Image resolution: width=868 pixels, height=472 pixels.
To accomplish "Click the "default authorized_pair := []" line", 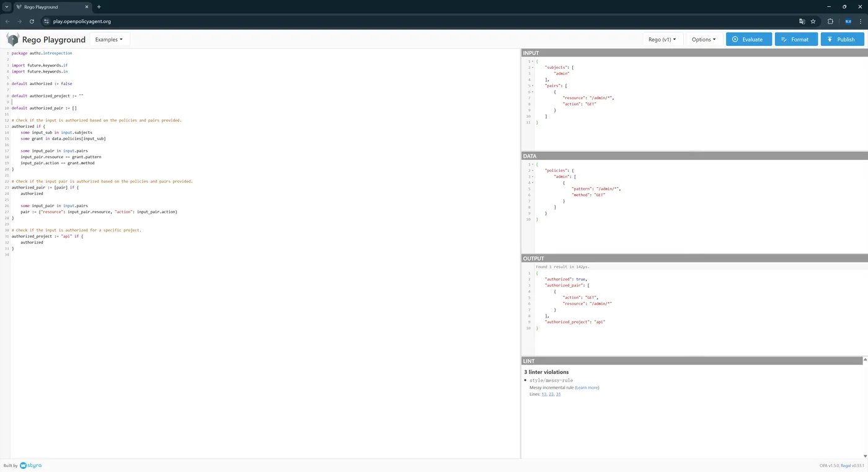I will (44, 108).
